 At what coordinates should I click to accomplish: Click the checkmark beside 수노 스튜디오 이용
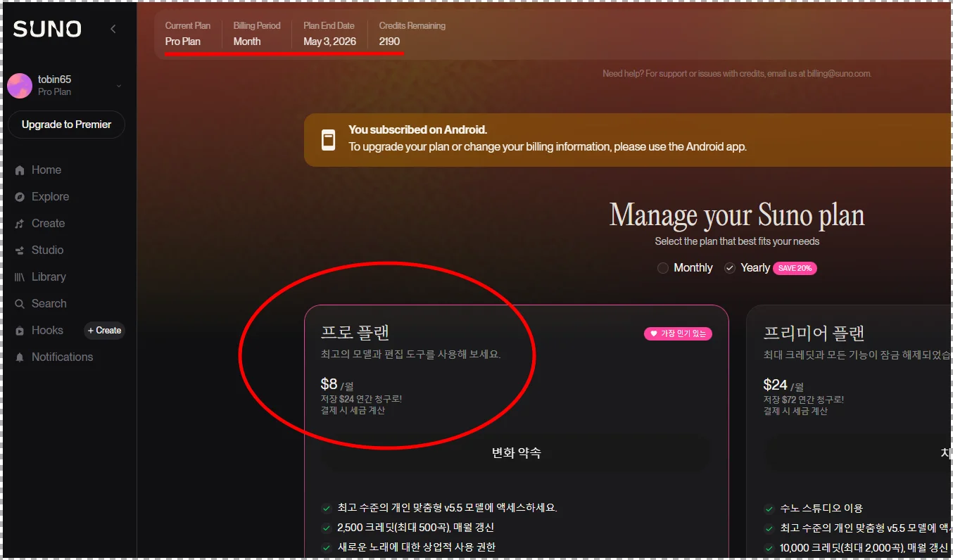coord(769,509)
